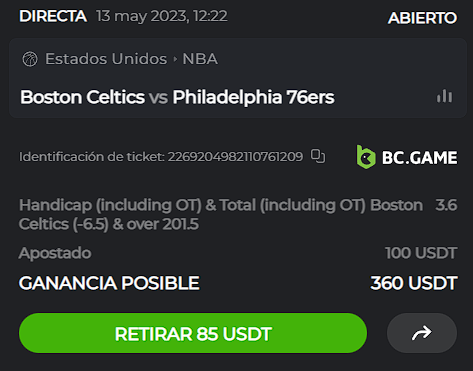
Task: Copy the ticket identification number
Action: [x=318, y=156]
